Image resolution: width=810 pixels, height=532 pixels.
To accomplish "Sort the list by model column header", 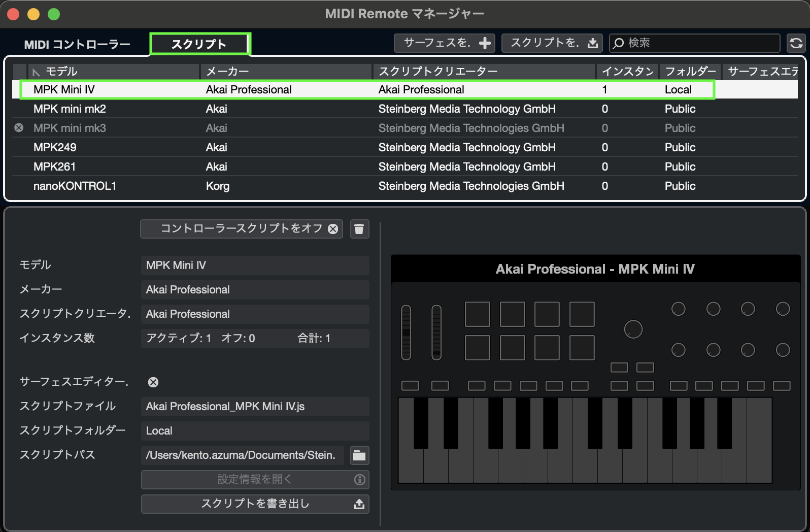I will (112, 72).
